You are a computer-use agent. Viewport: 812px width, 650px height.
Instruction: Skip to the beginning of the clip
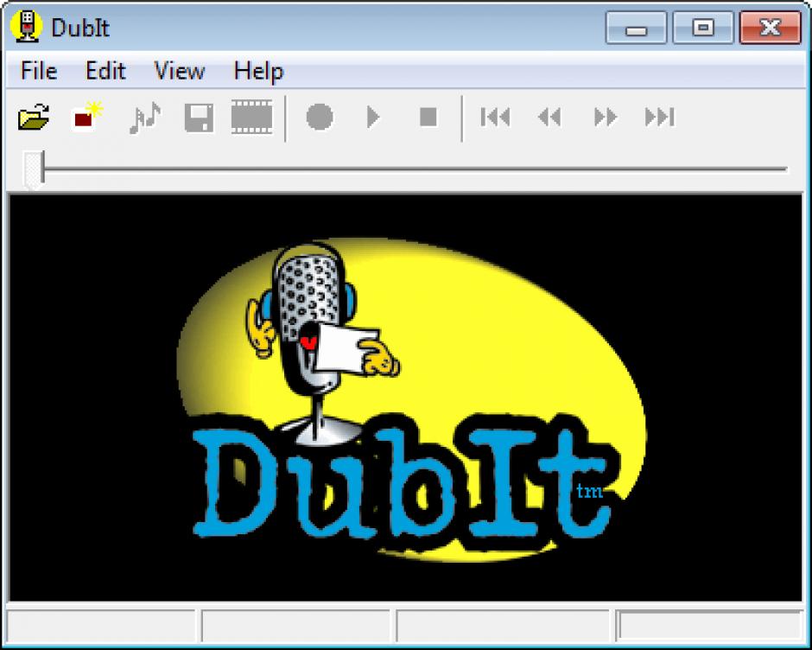(495, 118)
